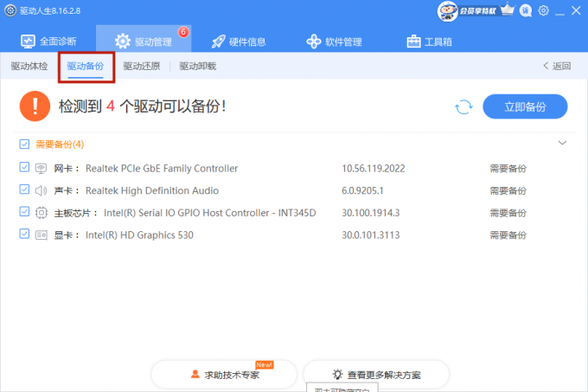Toggle the 需要备份(4) select-all checkbox
The image size is (588, 392).
tap(24, 144)
